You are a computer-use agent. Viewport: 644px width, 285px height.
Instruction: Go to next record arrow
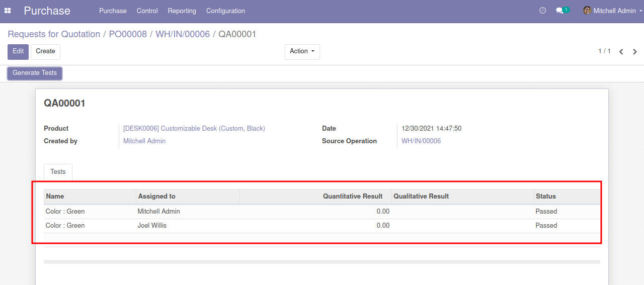[x=635, y=52]
